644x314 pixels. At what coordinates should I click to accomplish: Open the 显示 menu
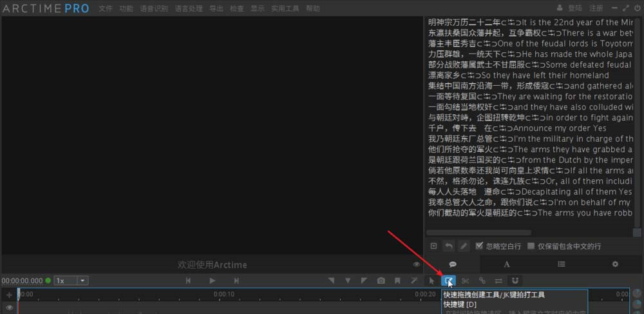[x=258, y=8]
